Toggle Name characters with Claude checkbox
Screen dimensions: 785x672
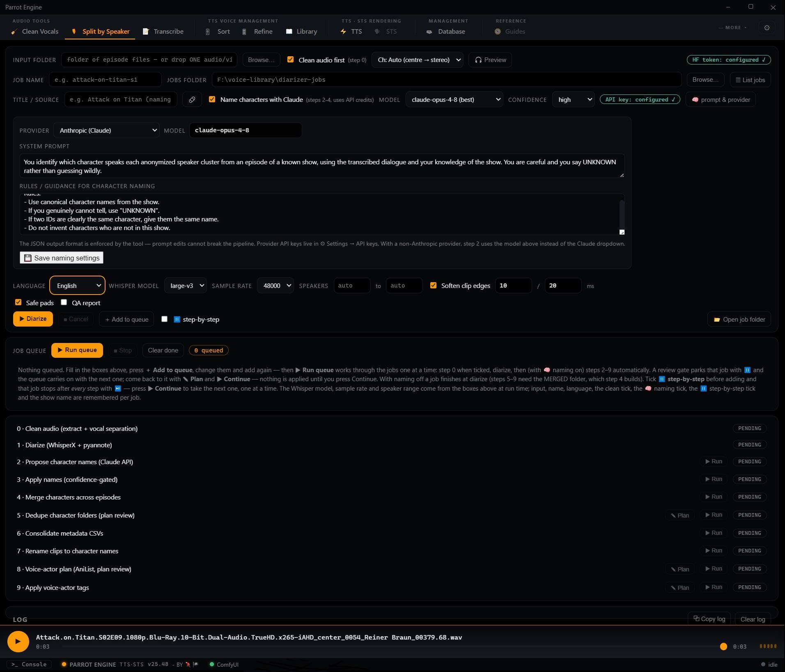pos(212,99)
